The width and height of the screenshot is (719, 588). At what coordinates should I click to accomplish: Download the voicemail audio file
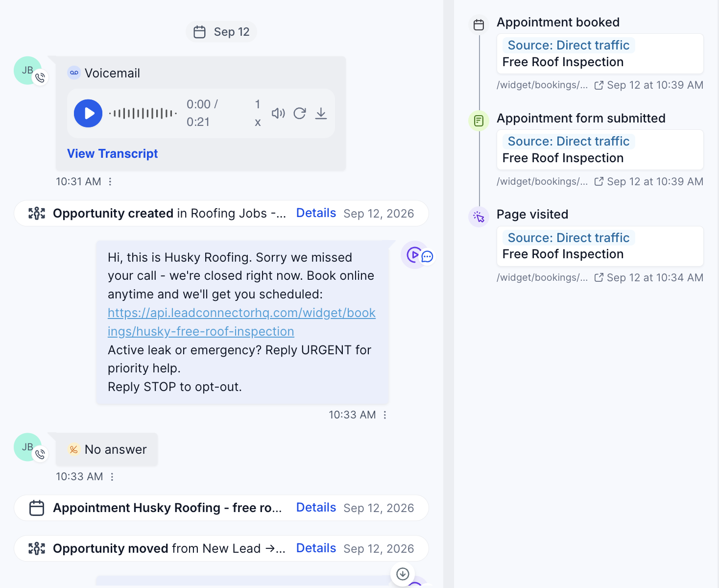pos(321,113)
